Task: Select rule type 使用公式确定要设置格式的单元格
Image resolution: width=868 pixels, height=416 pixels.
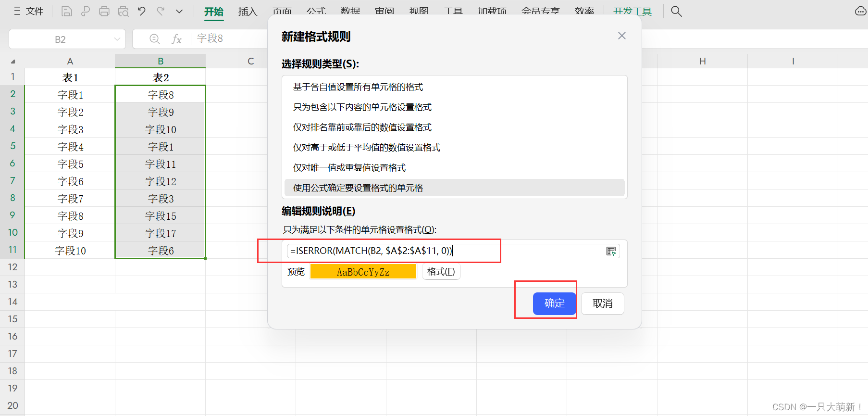Action: point(455,188)
